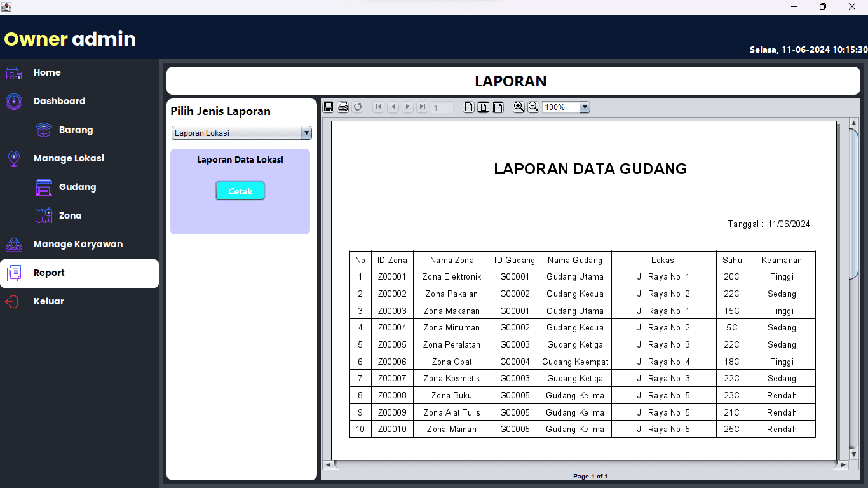Click Keluar to log out
Image resolution: width=868 pixels, height=488 pixels.
point(48,301)
